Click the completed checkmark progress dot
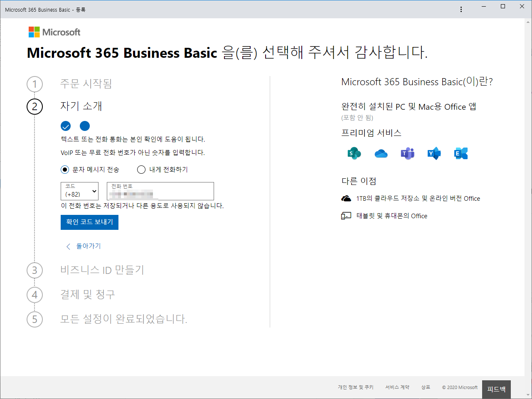Screen dimensions: 532x399 66,126
